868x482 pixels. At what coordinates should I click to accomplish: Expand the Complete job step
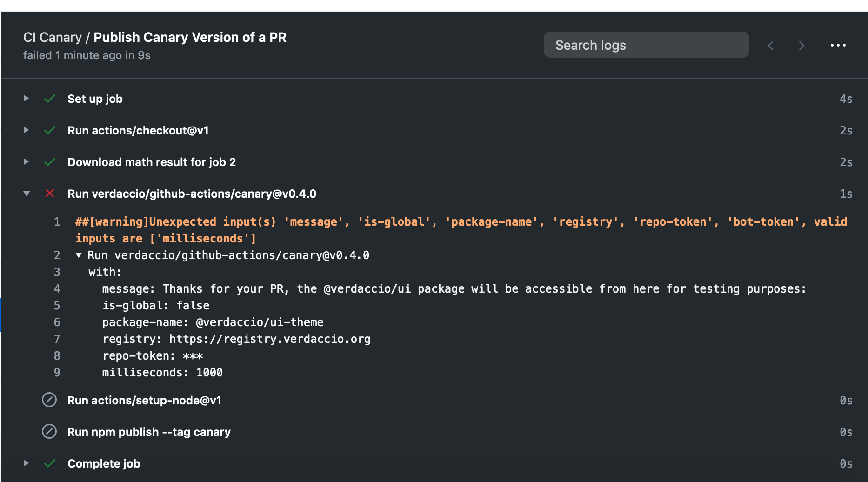pos(27,463)
